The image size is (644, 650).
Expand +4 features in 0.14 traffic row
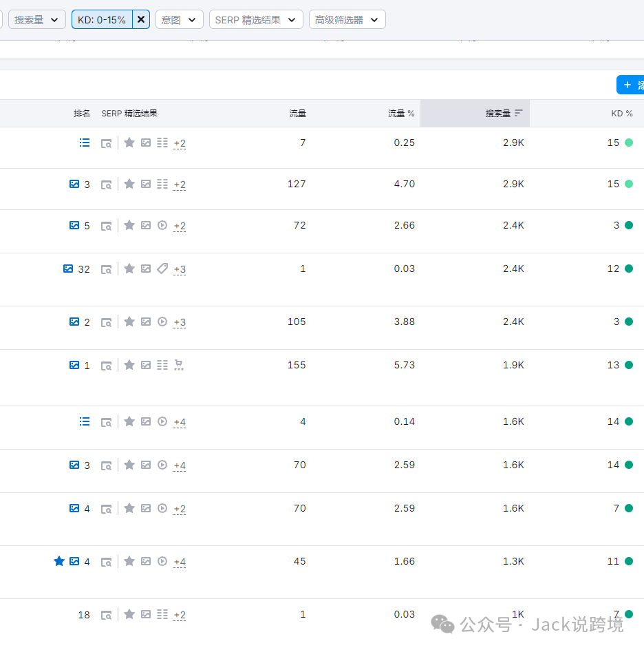[x=180, y=422]
